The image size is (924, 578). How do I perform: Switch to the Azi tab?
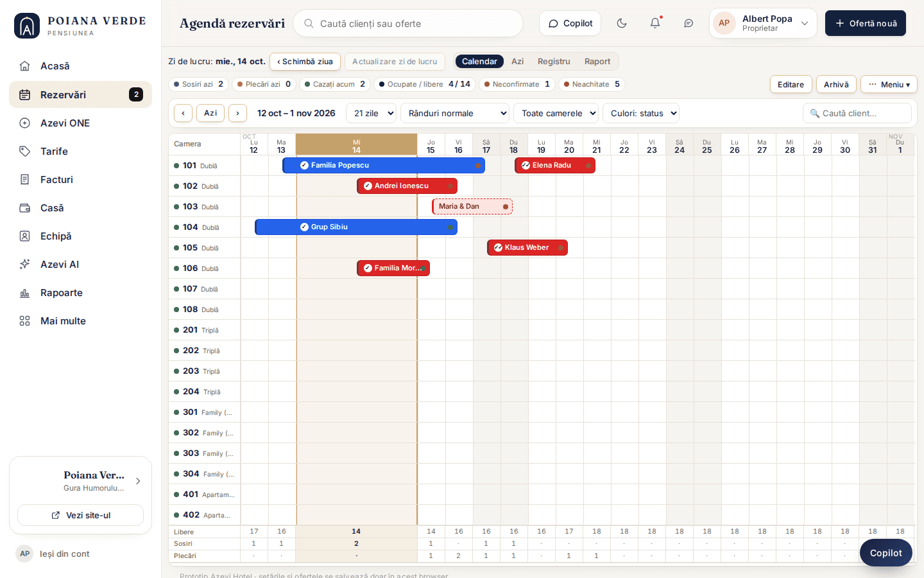(517, 61)
